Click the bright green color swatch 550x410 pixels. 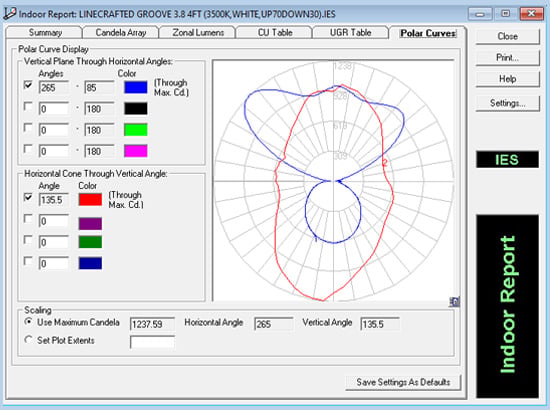[x=136, y=130]
